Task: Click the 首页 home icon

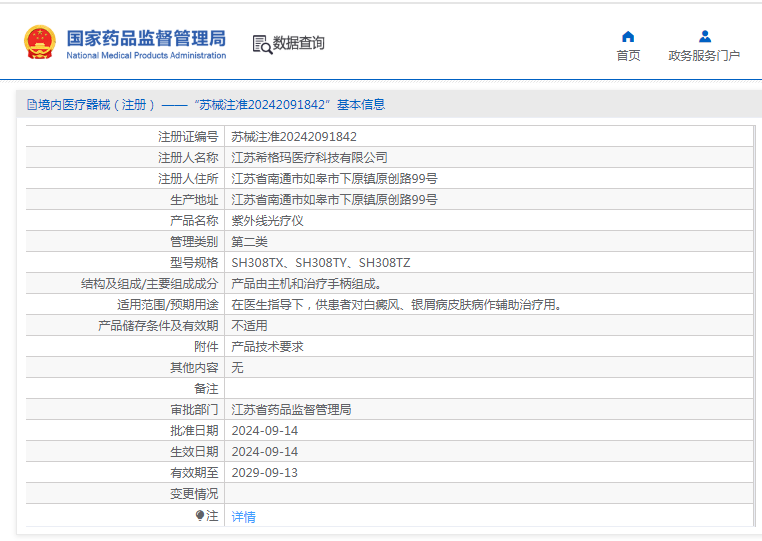Action: tap(628, 36)
